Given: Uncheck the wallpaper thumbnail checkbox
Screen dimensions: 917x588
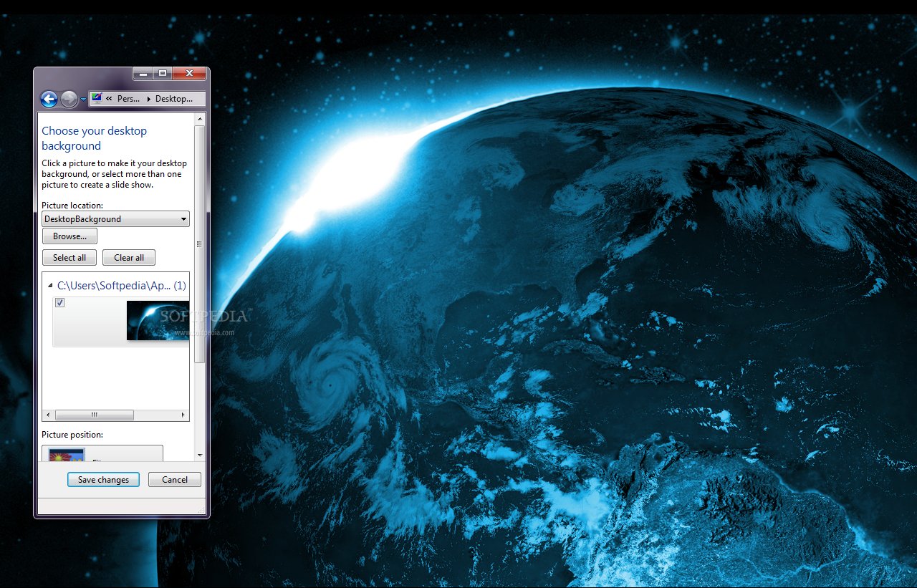Looking at the screenshot, I should [x=60, y=303].
